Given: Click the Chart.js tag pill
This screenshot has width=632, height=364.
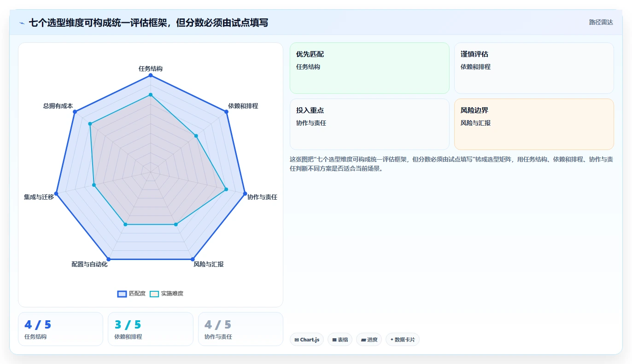Looking at the screenshot, I should (307, 340).
